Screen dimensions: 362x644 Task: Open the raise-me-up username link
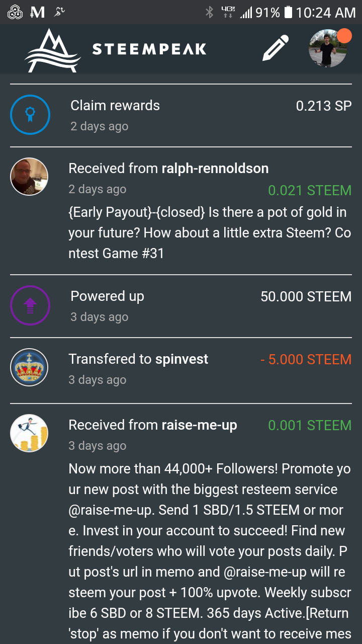(199, 425)
